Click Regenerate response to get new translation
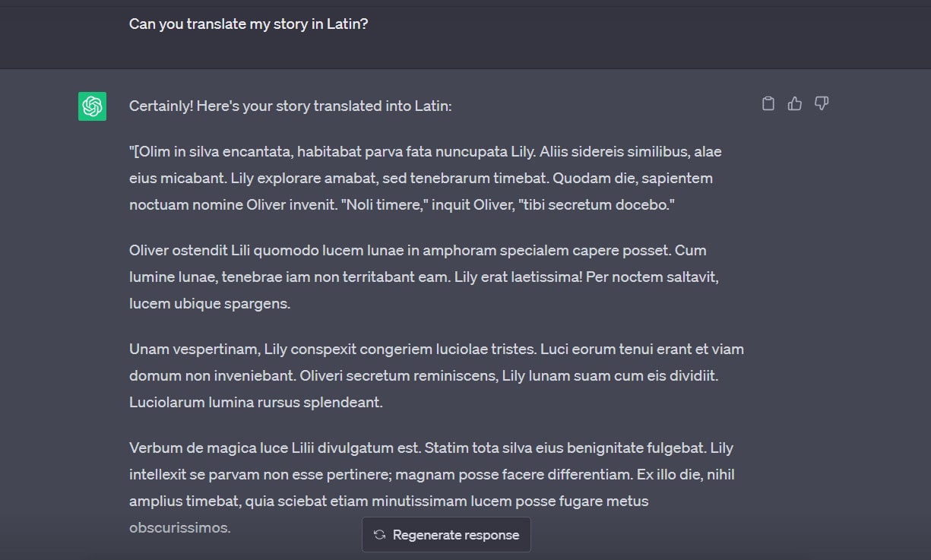The image size is (931, 560). click(446, 534)
